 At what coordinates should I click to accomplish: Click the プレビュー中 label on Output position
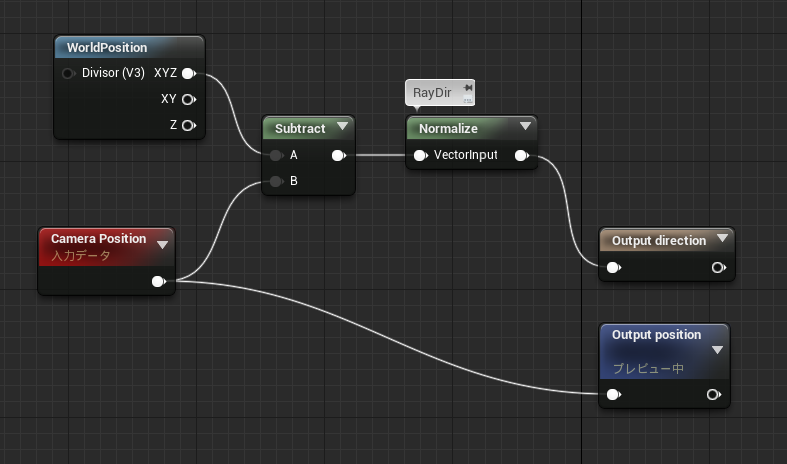pyautogui.click(x=648, y=369)
